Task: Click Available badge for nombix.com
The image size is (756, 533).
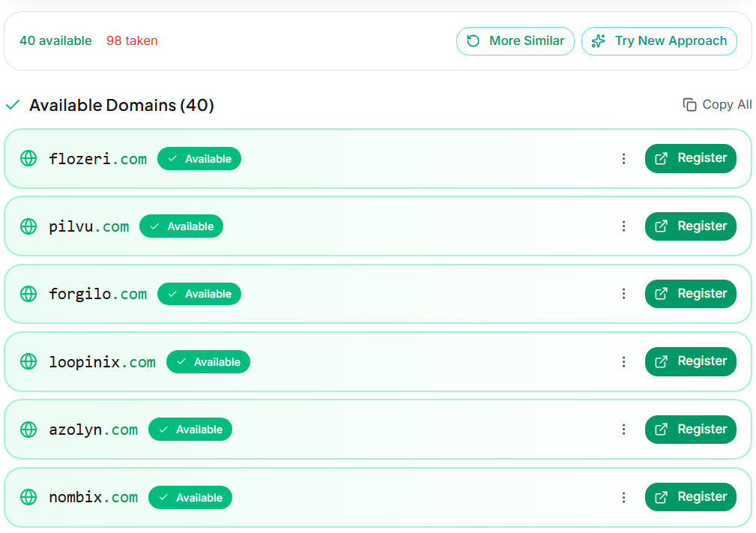Action: 190,497
